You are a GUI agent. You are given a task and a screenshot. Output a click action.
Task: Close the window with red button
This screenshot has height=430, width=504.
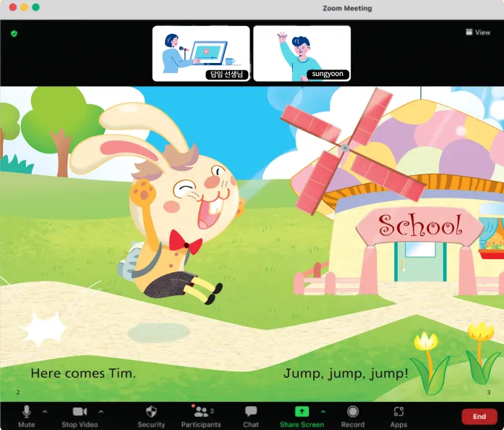(x=13, y=7)
